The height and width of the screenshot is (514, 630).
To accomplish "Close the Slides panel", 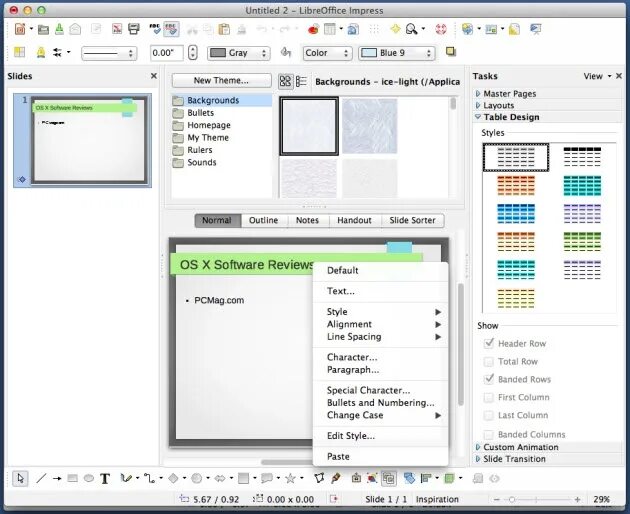I will coord(154,76).
